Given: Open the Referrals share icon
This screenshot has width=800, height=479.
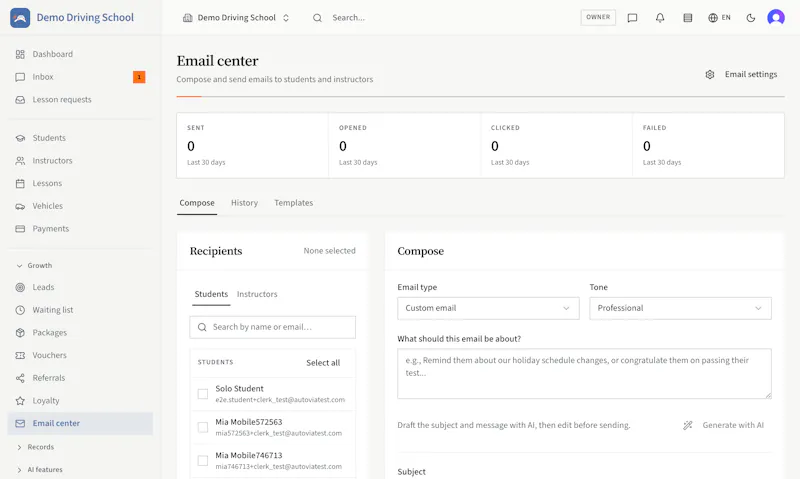Looking at the screenshot, I should [x=20, y=378].
